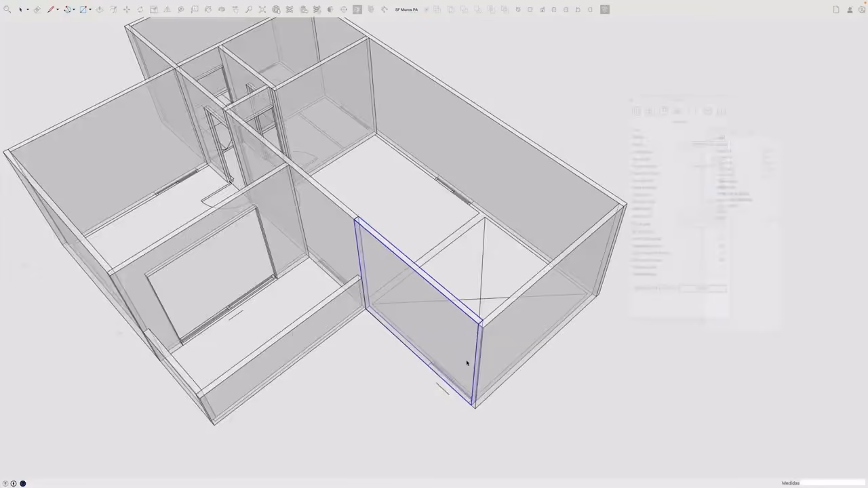Choose the Move tool with four arrows

(x=127, y=9)
